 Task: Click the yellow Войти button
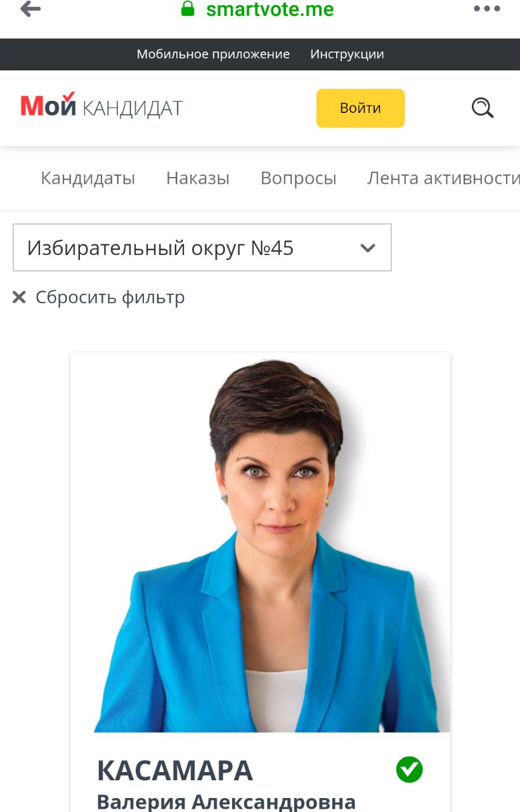pos(360,108)
